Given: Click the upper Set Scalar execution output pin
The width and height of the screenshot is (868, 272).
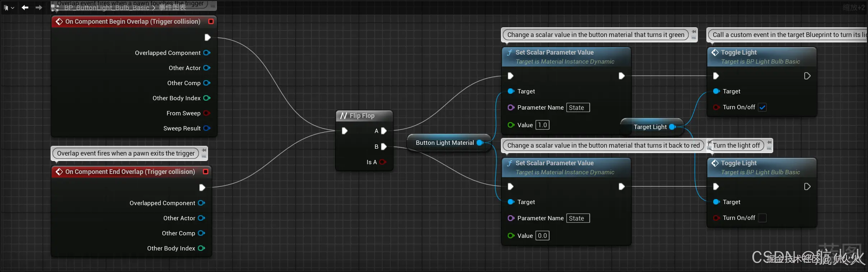Looking at the screenshot, I should coord(622,76).
